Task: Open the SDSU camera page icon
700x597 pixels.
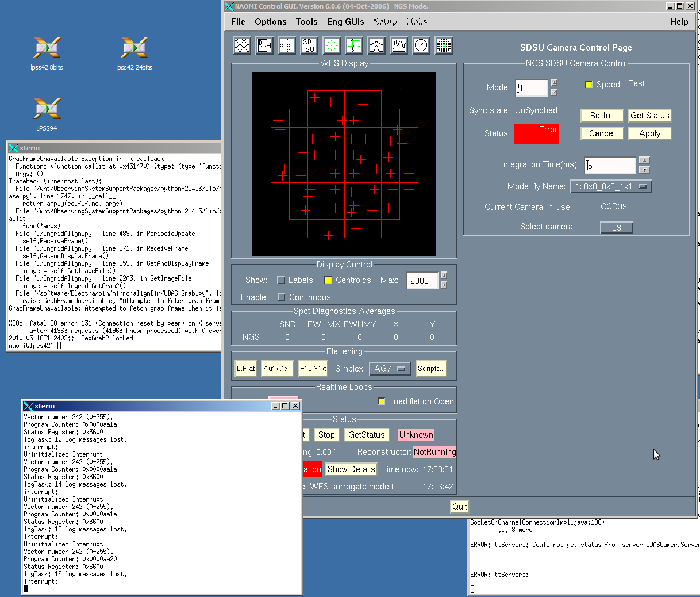Action: click(309, 45)
